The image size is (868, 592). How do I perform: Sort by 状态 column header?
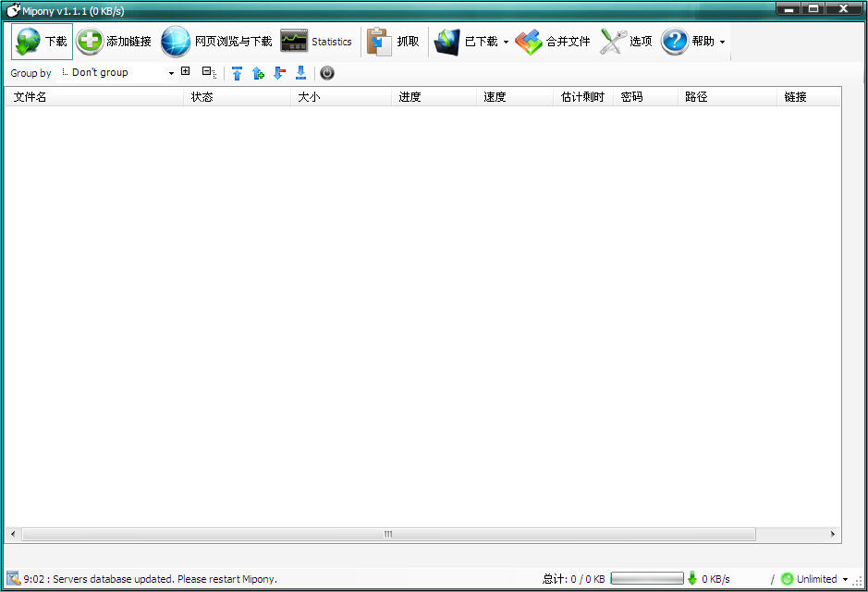point(237,97)
